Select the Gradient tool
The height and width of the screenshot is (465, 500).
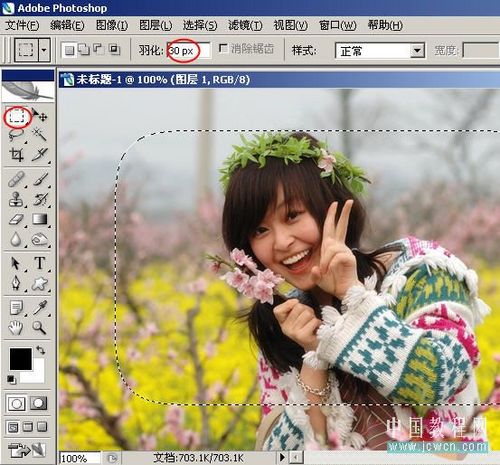40,219
